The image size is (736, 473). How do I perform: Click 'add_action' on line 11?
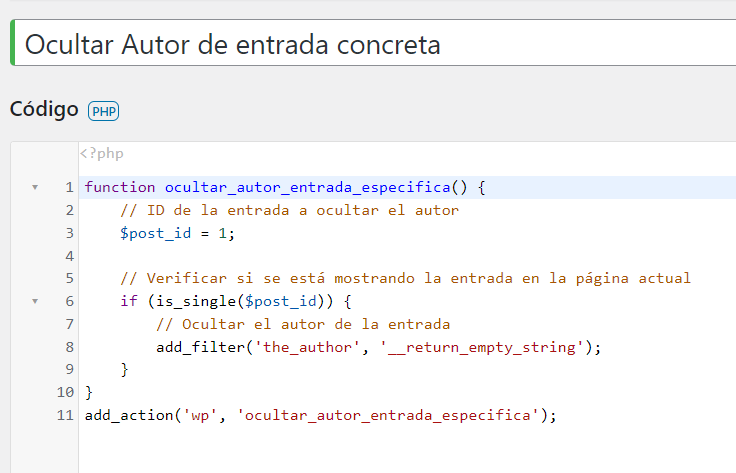coord(129,415)
